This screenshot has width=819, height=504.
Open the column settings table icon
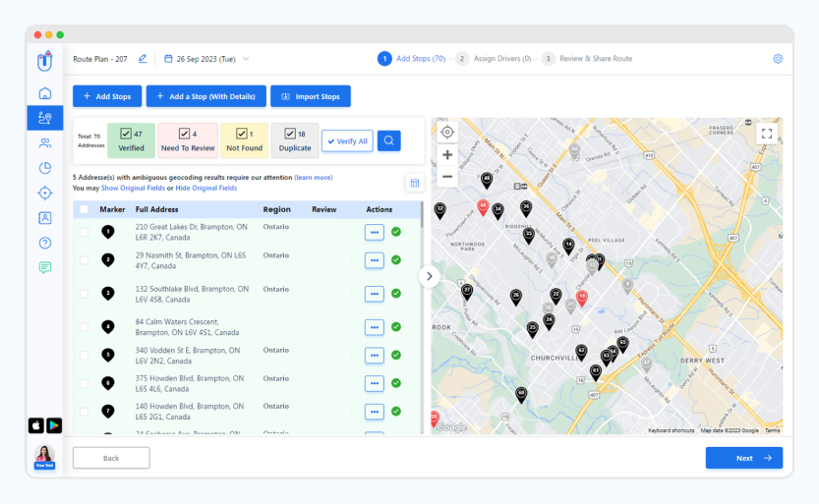(x=415, y=183)
